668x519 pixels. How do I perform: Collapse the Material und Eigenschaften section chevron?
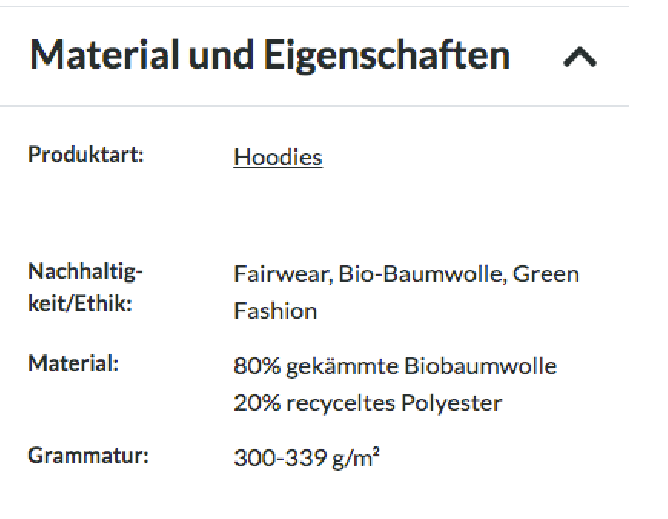coord(580,58)
